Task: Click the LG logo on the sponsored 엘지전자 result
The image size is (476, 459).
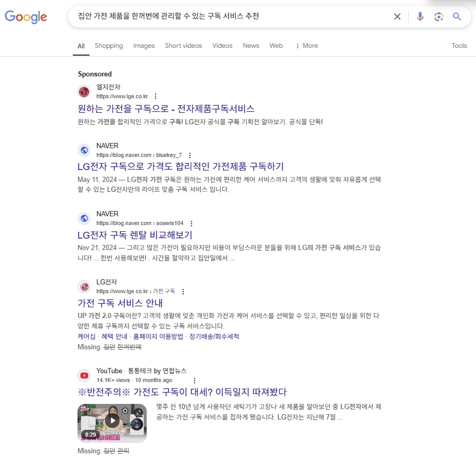Action: 84,91
